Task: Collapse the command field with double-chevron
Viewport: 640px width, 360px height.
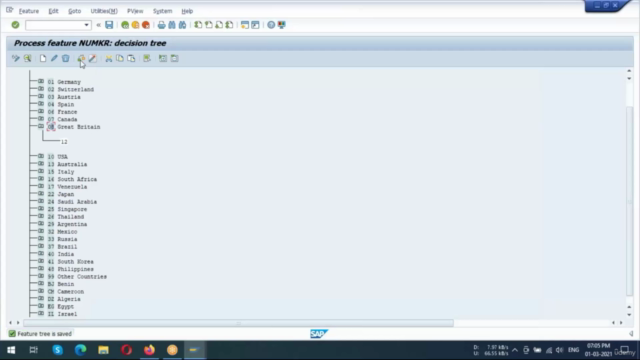Action: 98,25
